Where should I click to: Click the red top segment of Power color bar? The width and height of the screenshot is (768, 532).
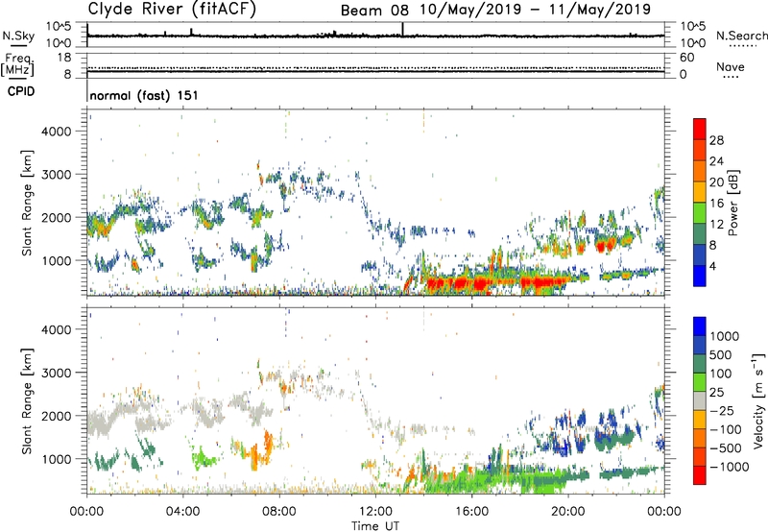pyautogui.click(x=700, y=129)
